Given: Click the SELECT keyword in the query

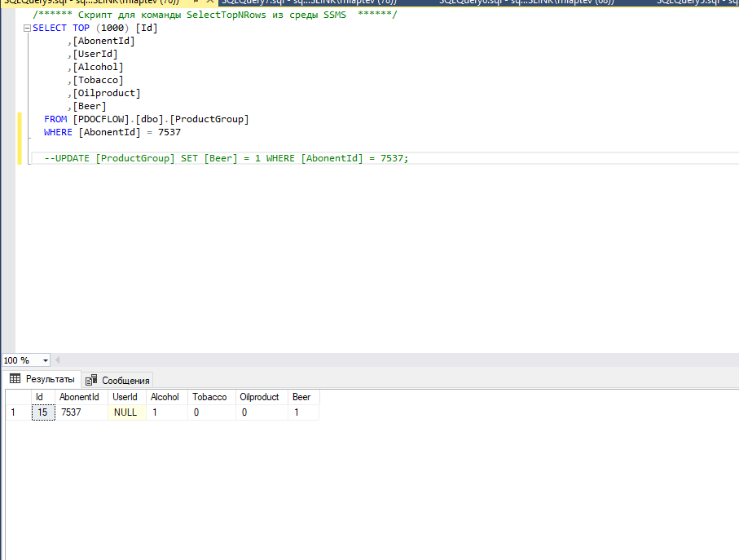Looking at the screenshot, I should click(50, 28).
